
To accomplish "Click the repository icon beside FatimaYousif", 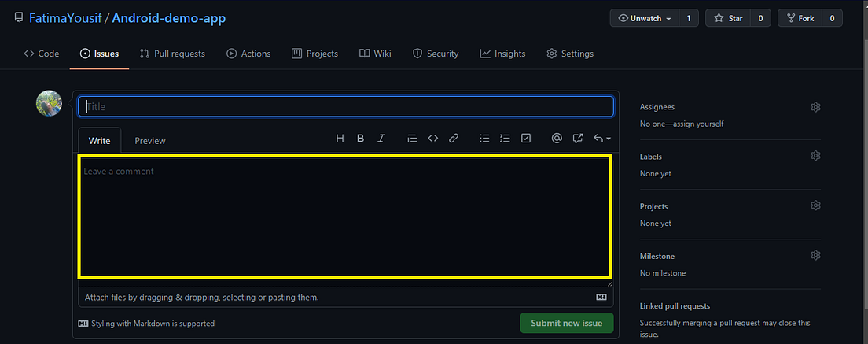I will point(18,18).
